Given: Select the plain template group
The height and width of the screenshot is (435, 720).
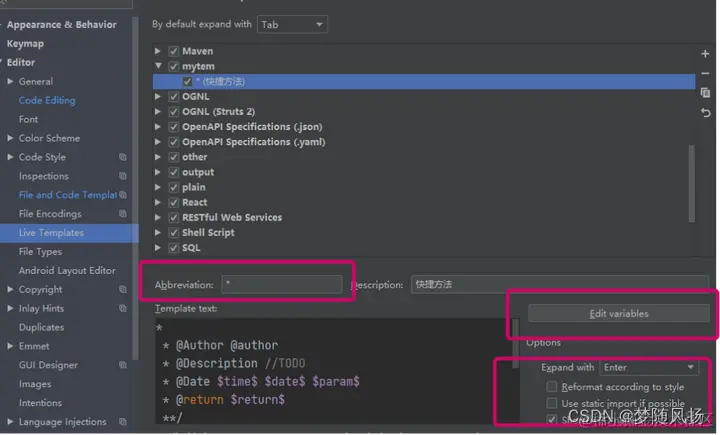Looking at the screenshot, I should 193,187.
